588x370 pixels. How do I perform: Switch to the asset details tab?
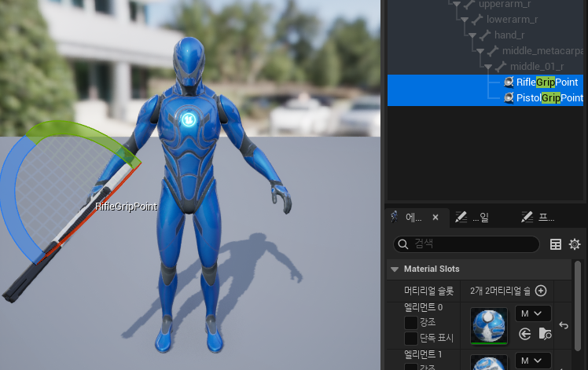click(x=413, y=218)
